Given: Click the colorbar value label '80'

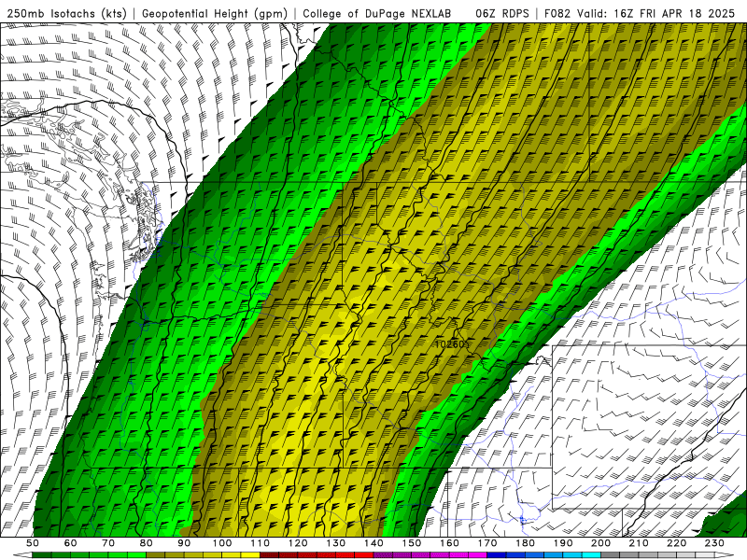Looking at the screenshot, I should (x=147, y=543).
